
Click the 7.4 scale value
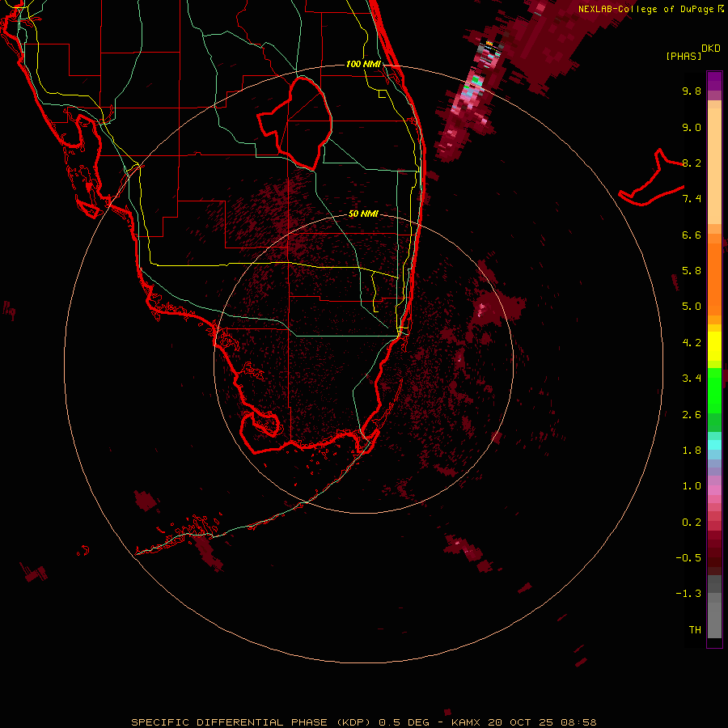[x=692, y=199]
